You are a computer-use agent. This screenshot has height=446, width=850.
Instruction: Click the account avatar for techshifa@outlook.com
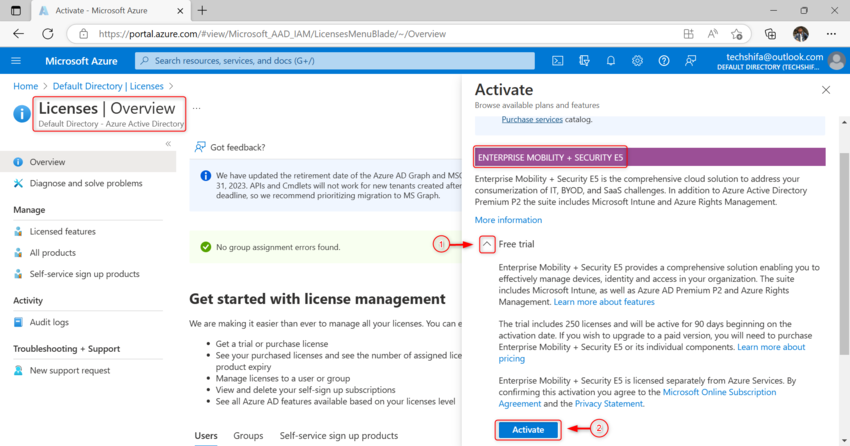click(x=836, y=61)
